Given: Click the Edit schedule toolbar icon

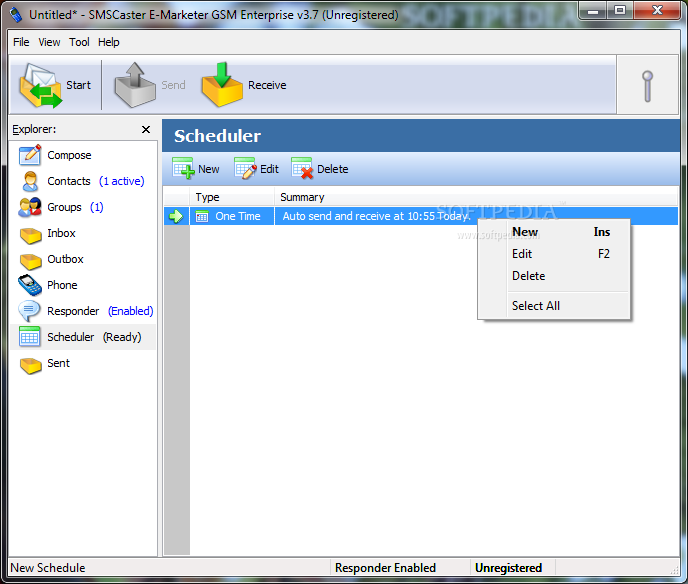Looking at the screenshot, I should point(245,168).
